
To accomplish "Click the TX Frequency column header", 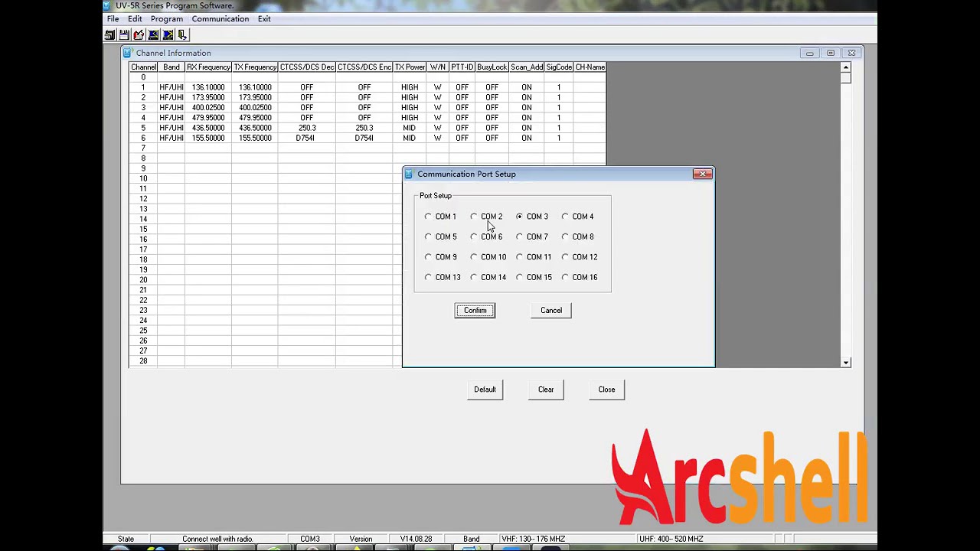I will 255,67.
